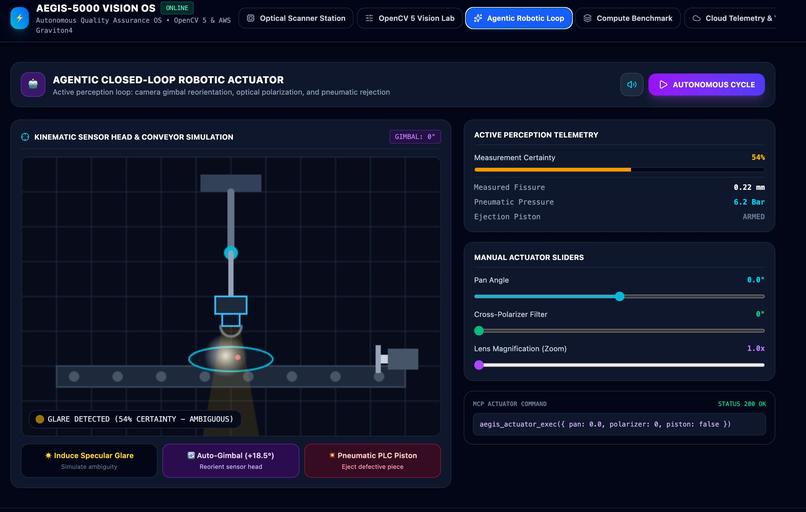Click the 0.22 mm fissure value
Viewport: 806px width, 512px height.
click(749, 187)
